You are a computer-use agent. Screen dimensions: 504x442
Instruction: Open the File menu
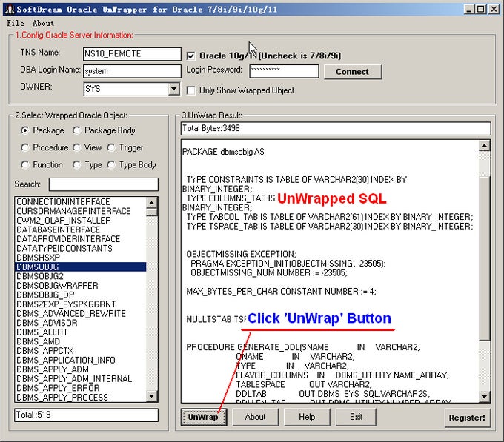15,23
